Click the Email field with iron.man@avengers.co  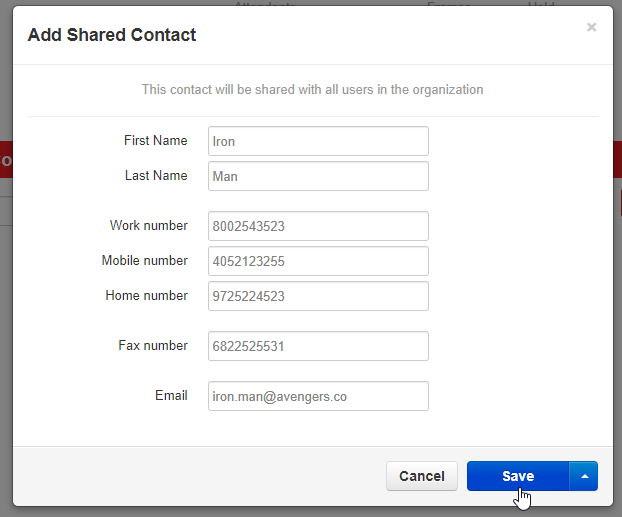point(318,396)
